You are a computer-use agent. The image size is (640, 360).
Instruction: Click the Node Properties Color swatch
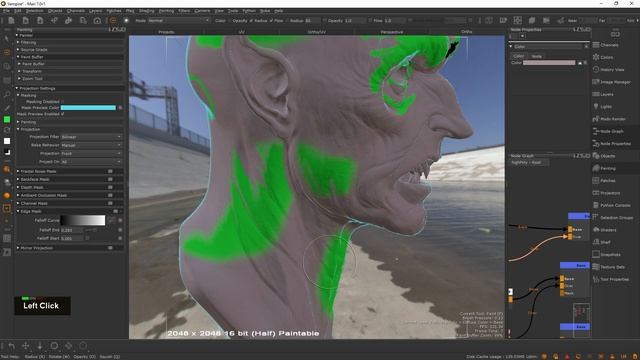(549, 63)
